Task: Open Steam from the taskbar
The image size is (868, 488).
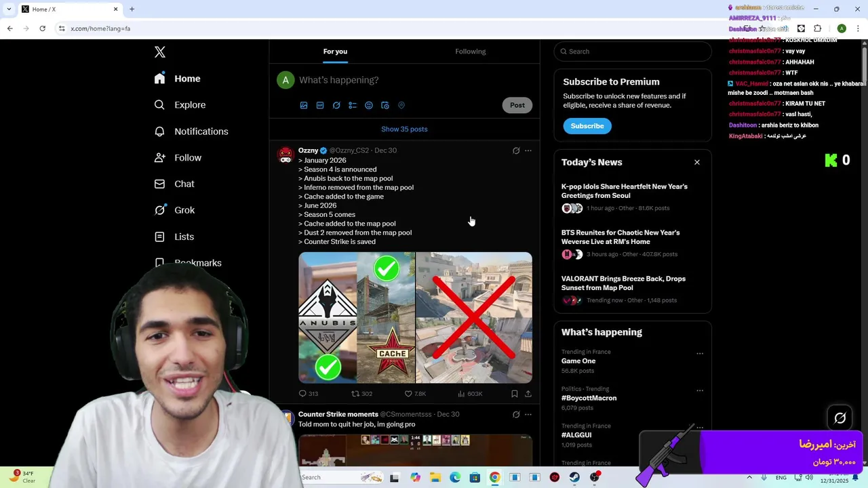Action: [574, 477]
